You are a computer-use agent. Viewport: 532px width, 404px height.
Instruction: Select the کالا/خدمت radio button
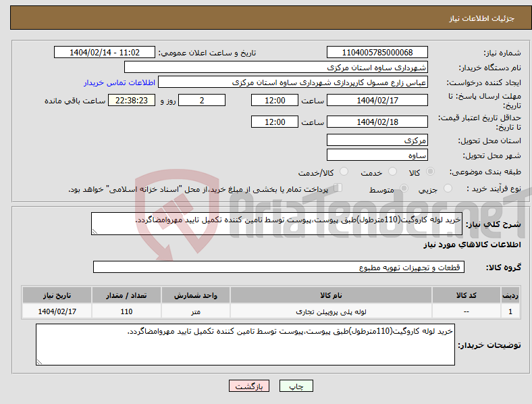[344, 172]
